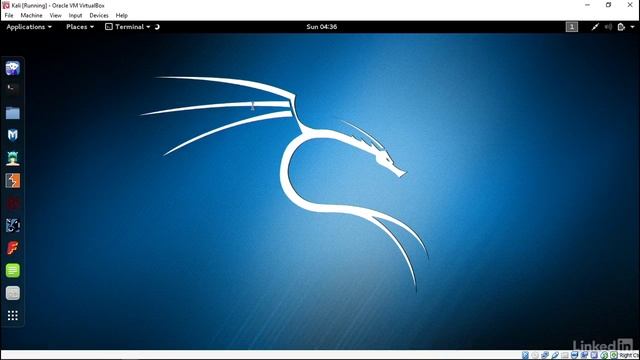The image size is (640, 360).
Task: Expand the Places menu in top bar
Action: click(80, 27)
